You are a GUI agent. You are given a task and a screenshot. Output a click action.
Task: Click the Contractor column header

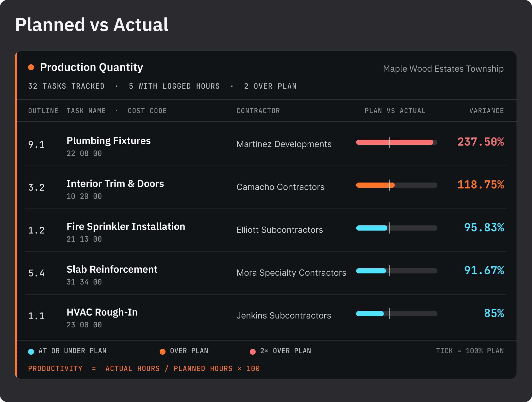pos(258,111)
